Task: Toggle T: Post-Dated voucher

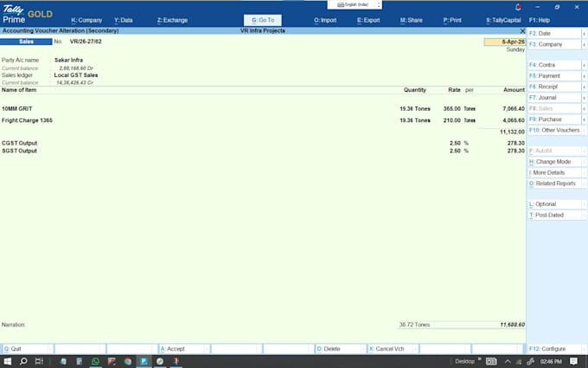Action: point(554,215)
